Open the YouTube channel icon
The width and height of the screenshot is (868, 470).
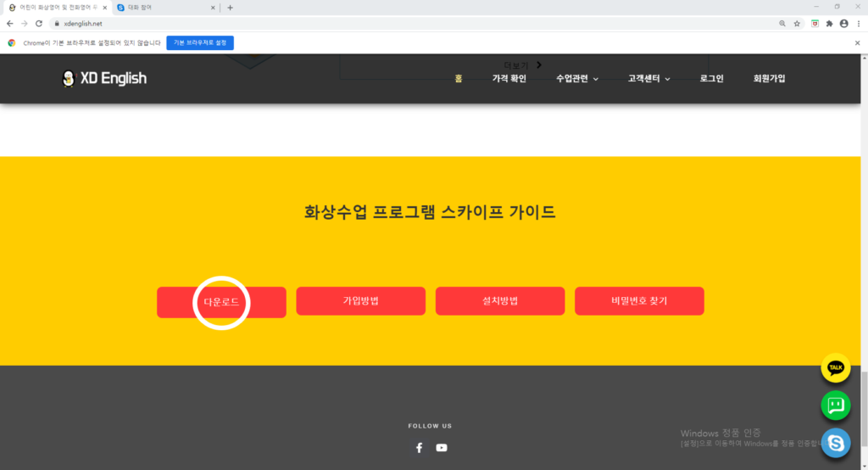coord(441,448)
